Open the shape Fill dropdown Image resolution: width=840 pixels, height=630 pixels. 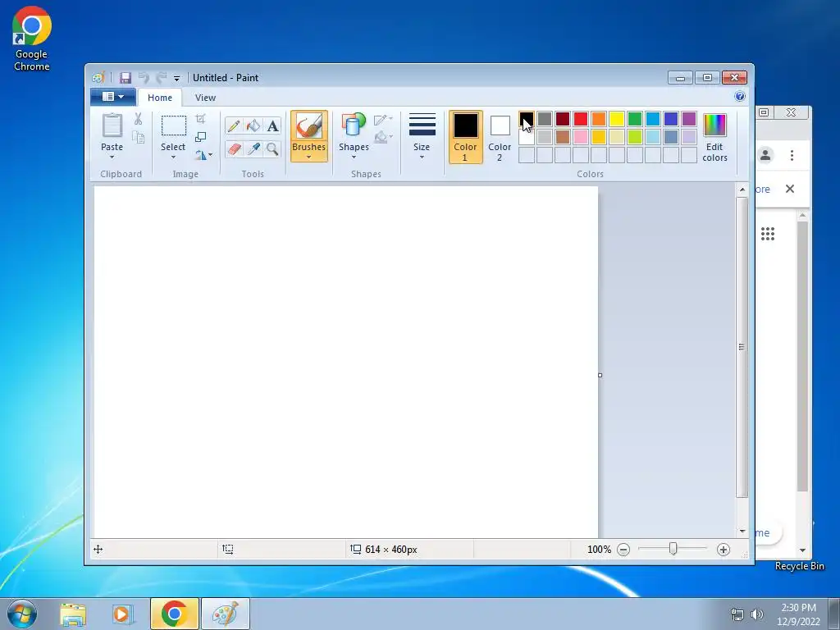point(383,138)
